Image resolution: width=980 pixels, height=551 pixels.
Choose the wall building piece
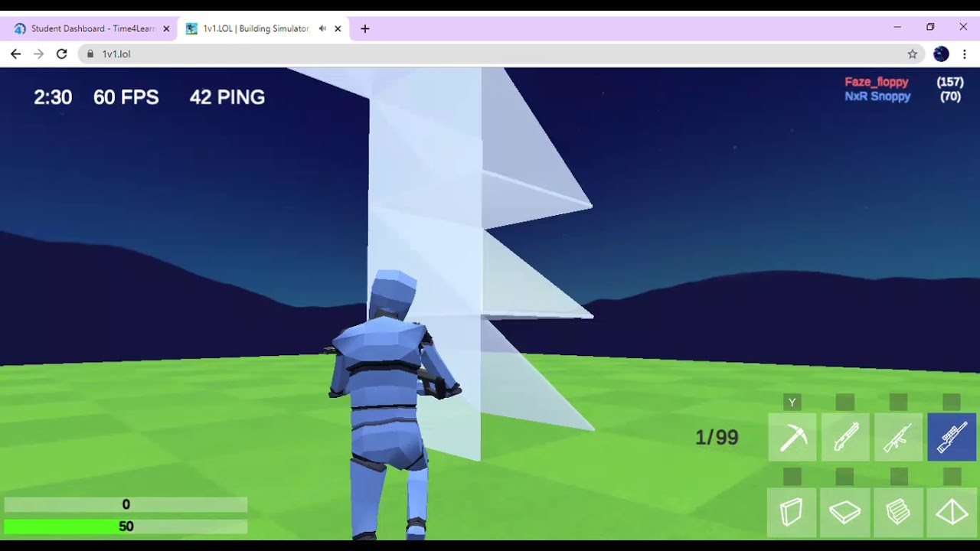(792, 512)
